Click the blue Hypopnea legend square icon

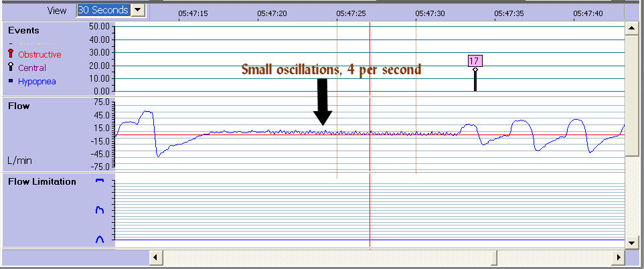[10, 82]
